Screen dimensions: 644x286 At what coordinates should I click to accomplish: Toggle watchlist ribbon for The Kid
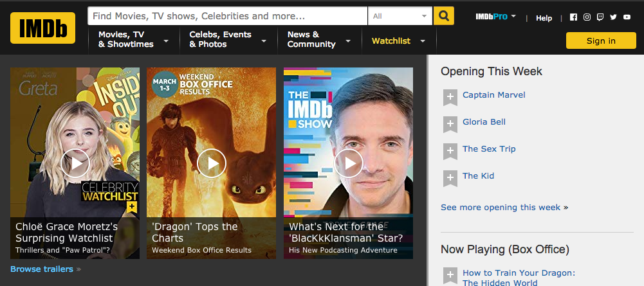pyautogui.click(x=450, y=178)
